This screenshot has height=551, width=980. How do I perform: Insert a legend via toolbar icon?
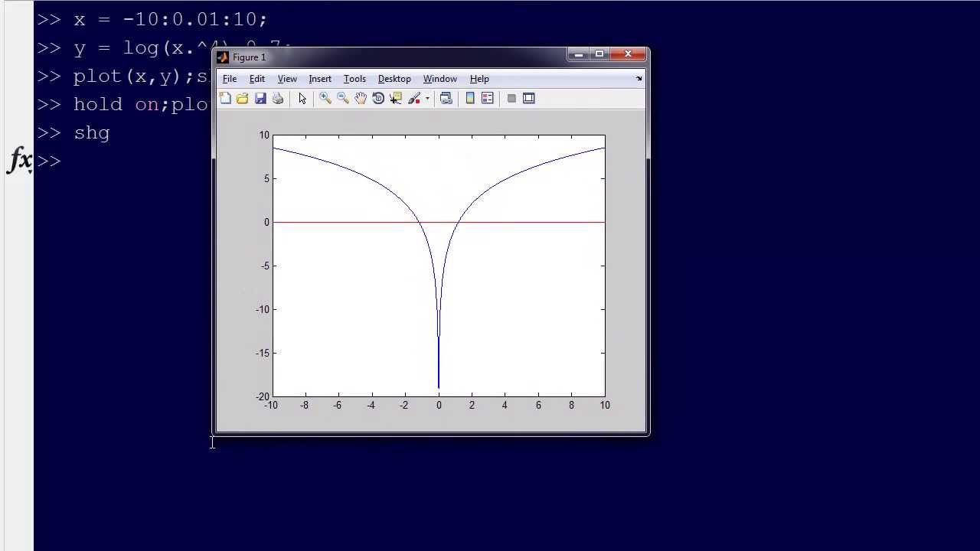[488, 98]
